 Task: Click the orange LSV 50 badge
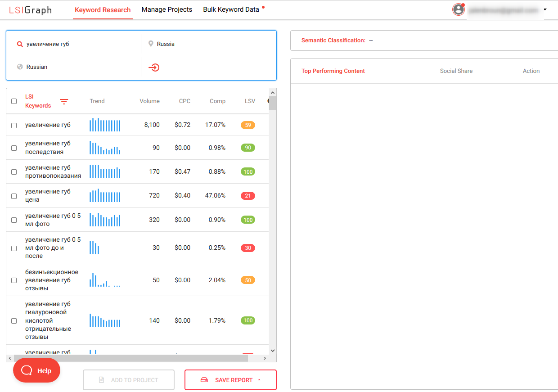point(248,280)
